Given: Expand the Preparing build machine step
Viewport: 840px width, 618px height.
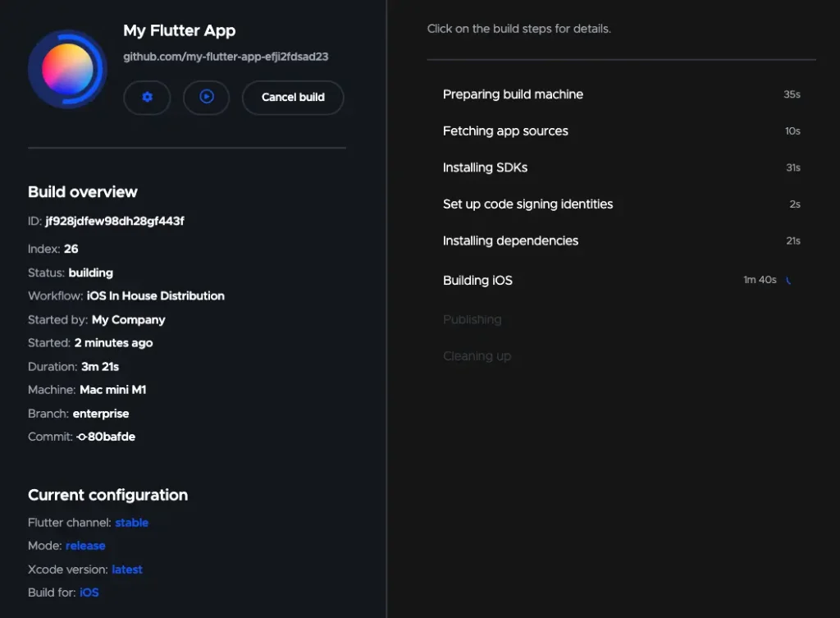Looking at the screenshot, I should 513,94.
